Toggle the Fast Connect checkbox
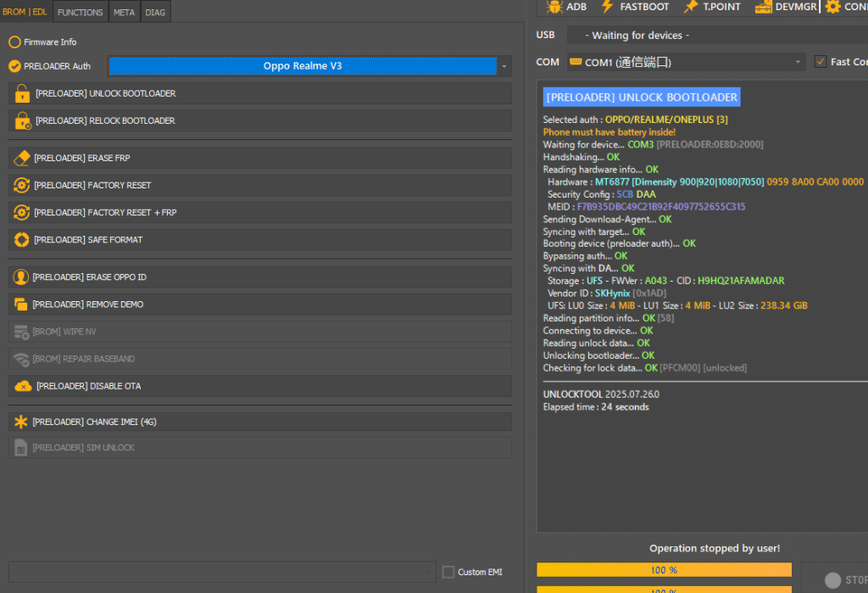This screenshot has width=868, height=593. (821, 62)
